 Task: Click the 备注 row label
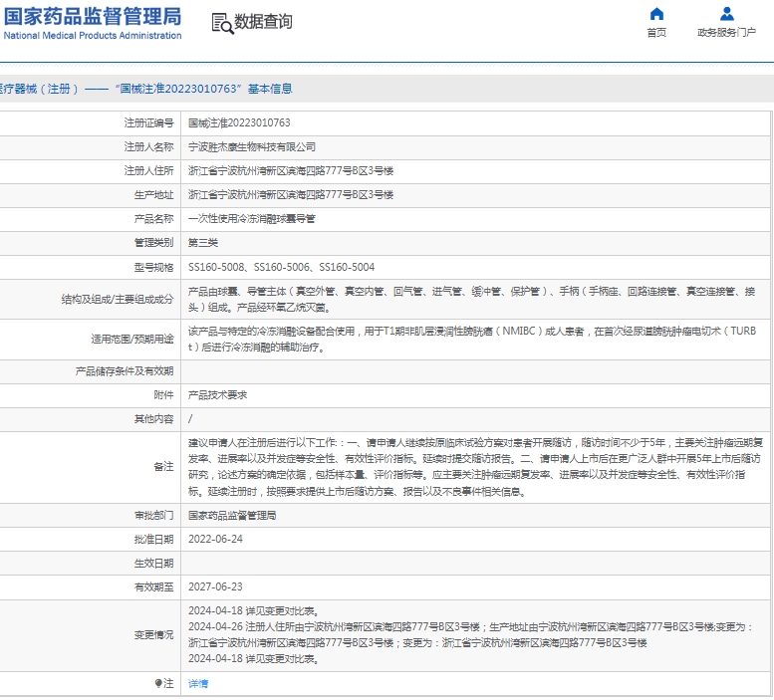click(x=164, y=467)
